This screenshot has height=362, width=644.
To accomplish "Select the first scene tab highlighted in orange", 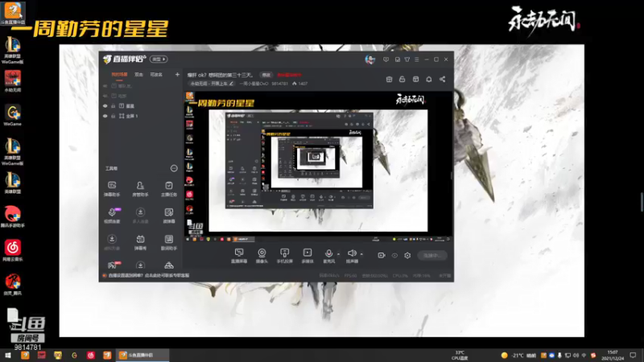I will click(x=119, y=75).
